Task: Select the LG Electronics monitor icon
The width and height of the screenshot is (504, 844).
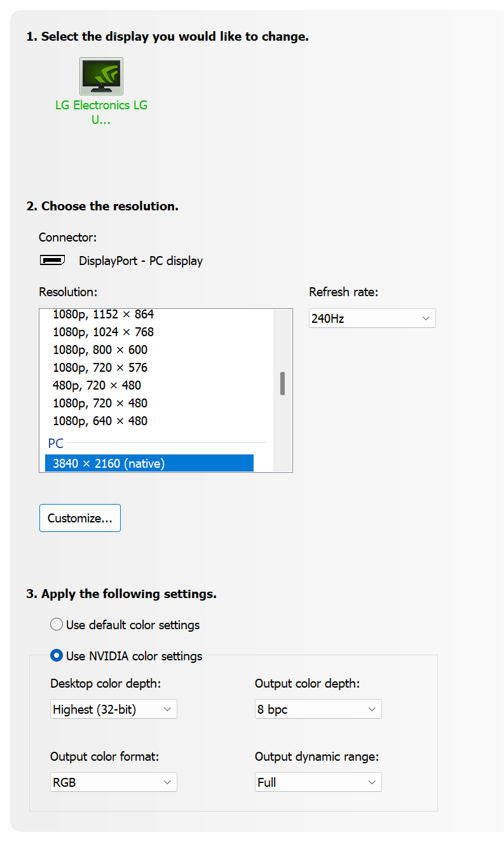Action: click(x=101, y=76)
